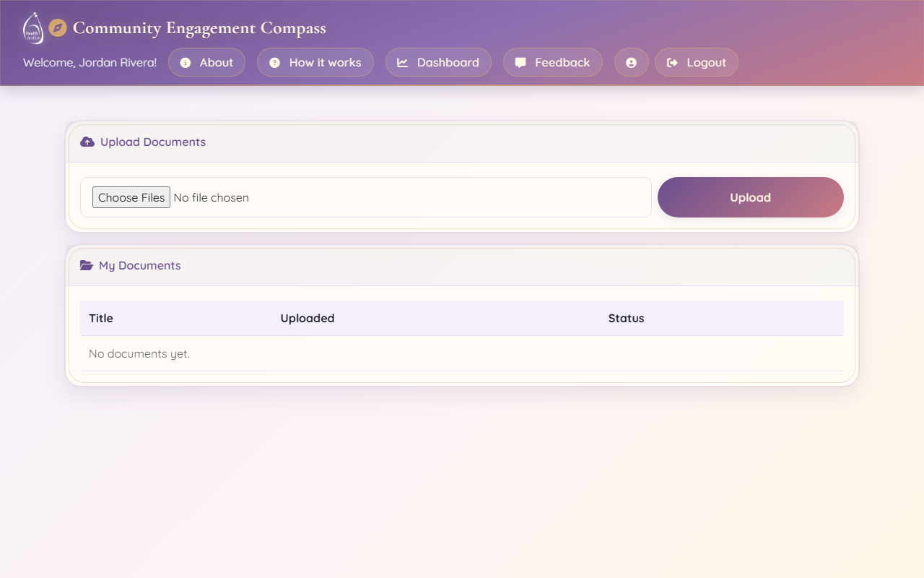Image resolution: width=924 pixels, height=578 pixels.
Task: Click the Community Engagement Compass title
Action: 199,28
